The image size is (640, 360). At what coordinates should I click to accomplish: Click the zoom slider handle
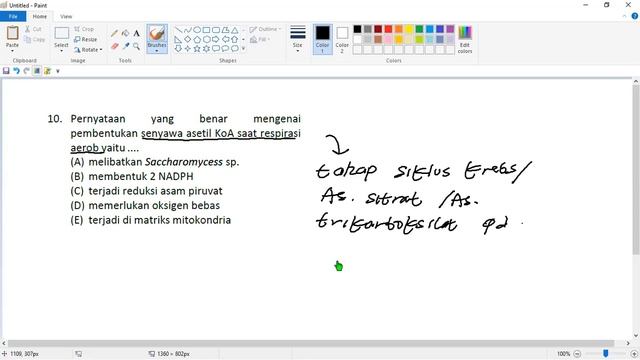606,353
